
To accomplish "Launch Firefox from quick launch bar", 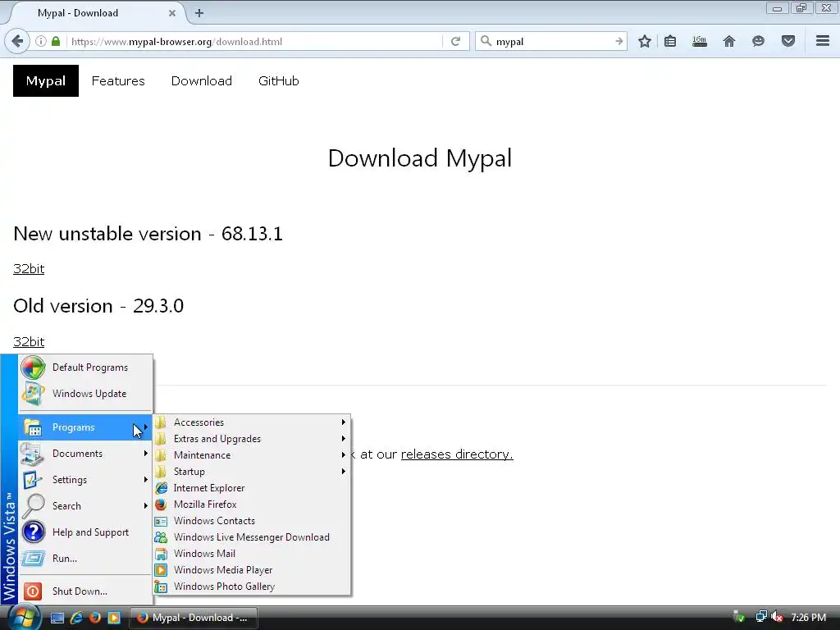I will click(x=95, y=618).
